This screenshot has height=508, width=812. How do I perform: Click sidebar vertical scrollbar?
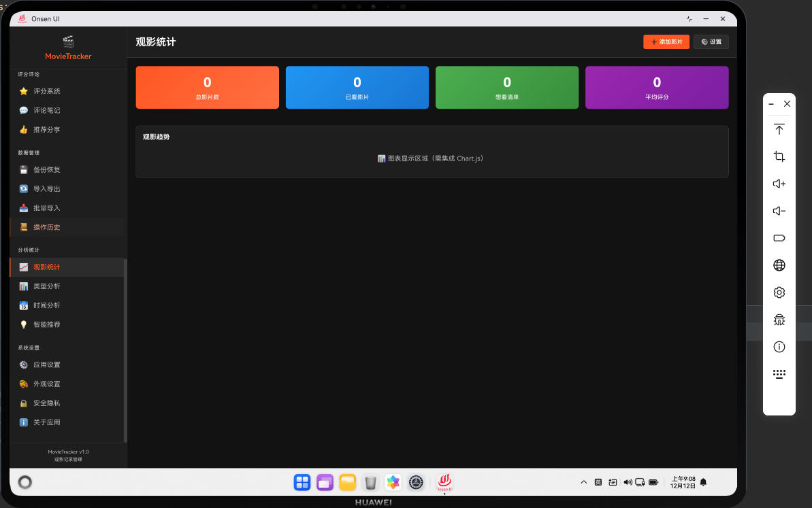coord(125,351)
